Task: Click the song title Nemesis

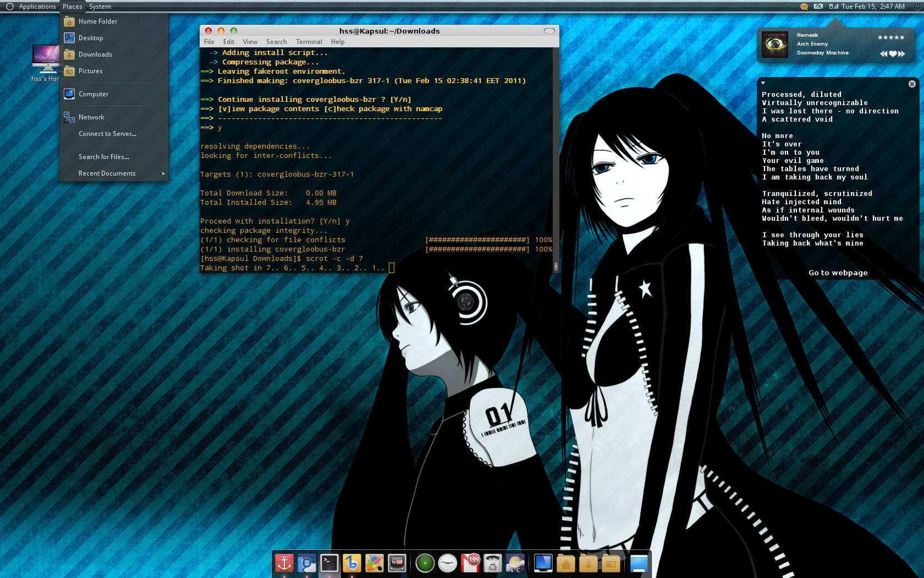Action: [807, 35]
